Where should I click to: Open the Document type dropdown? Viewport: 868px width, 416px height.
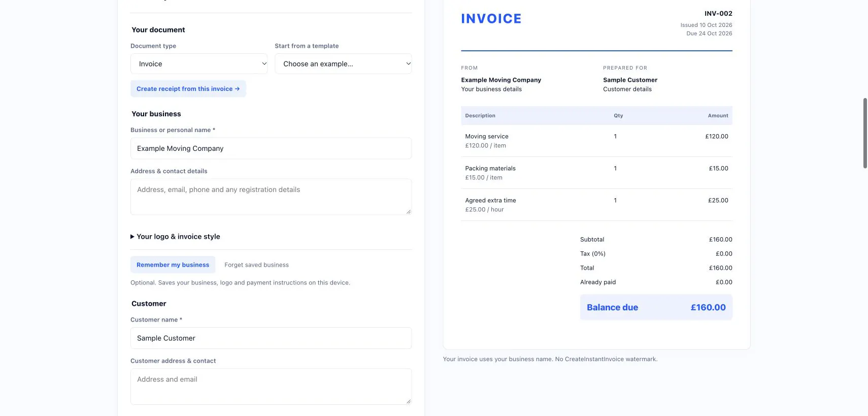coord(199,64)
